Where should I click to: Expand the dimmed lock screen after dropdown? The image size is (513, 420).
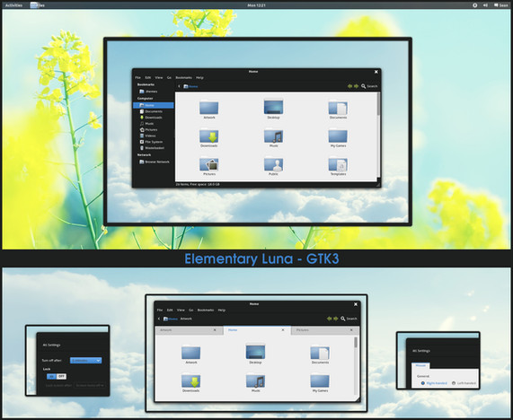coord(90,386)
